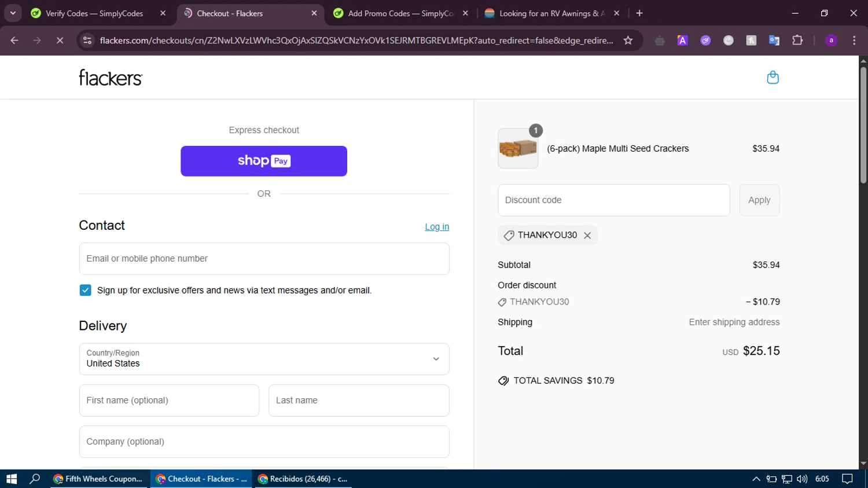Click the purple circular extension icon
This screenshot has width=868, height=488.
705,40
